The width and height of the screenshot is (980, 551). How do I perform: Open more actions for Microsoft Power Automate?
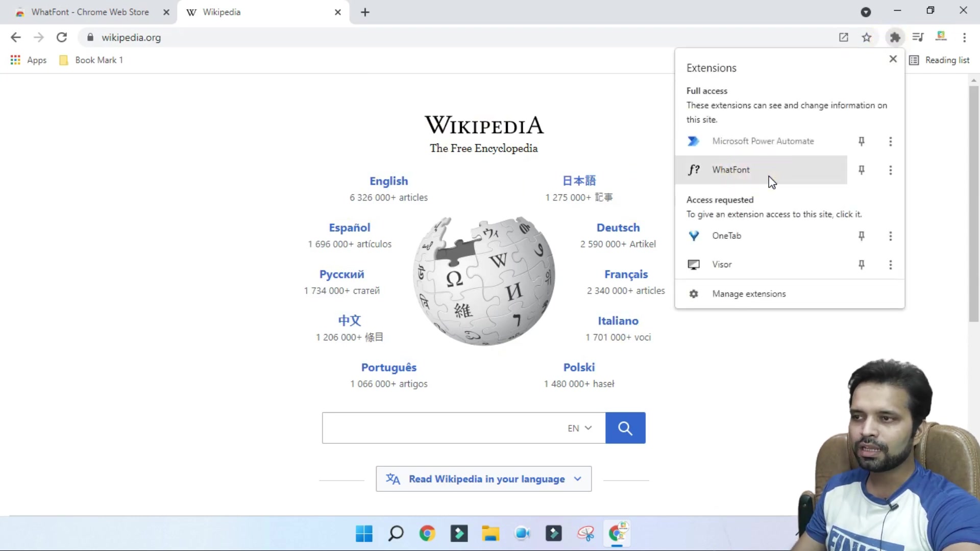[x=891, y=141]
